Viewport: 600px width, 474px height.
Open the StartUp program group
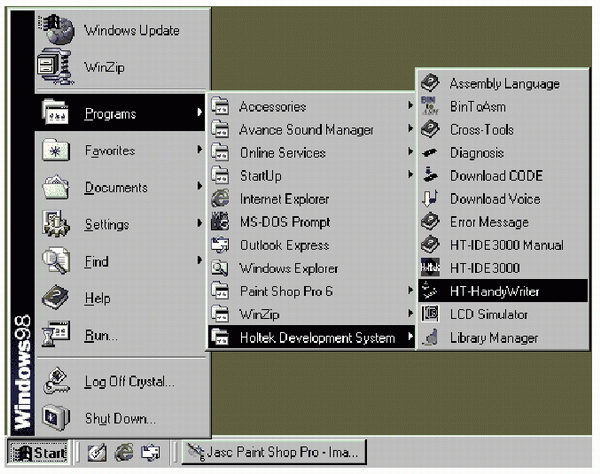pos(311,176)
